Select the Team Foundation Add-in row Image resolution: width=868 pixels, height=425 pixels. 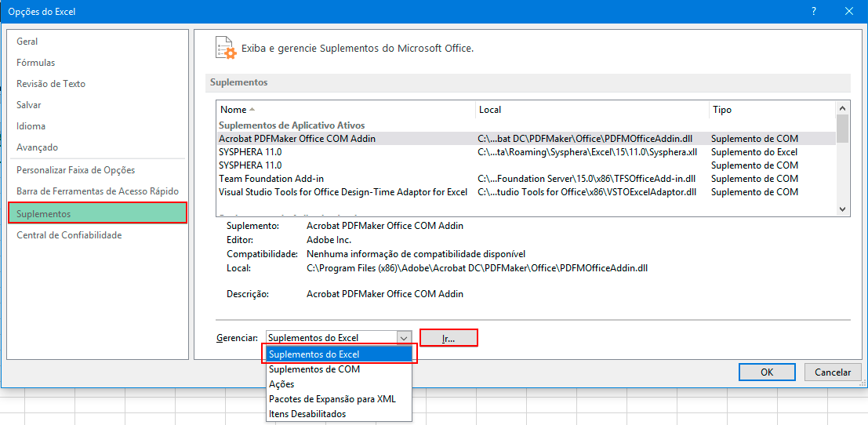271,179
